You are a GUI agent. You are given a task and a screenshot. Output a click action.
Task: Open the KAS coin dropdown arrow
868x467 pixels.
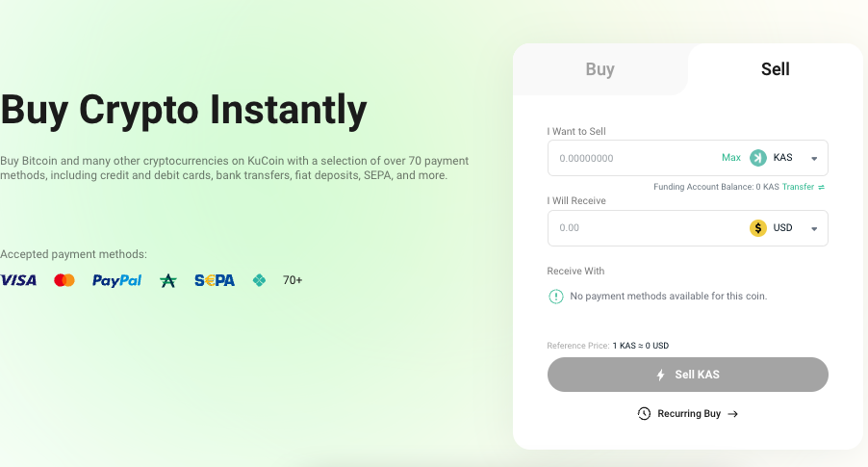[814, 158]
